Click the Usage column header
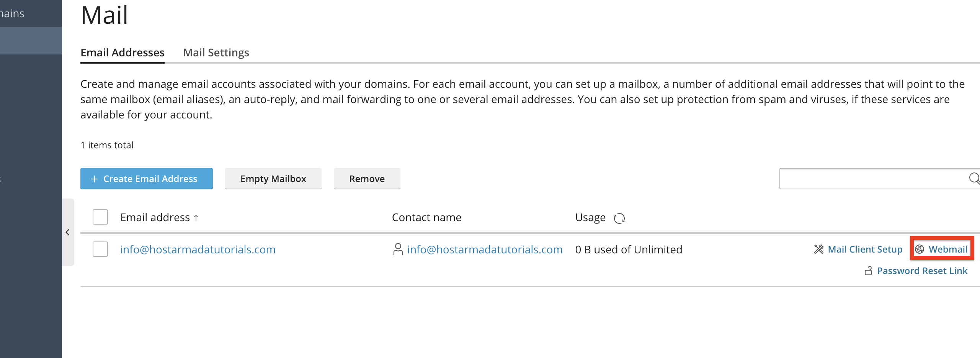The image size is (980, 358). (x=590, y=218)
